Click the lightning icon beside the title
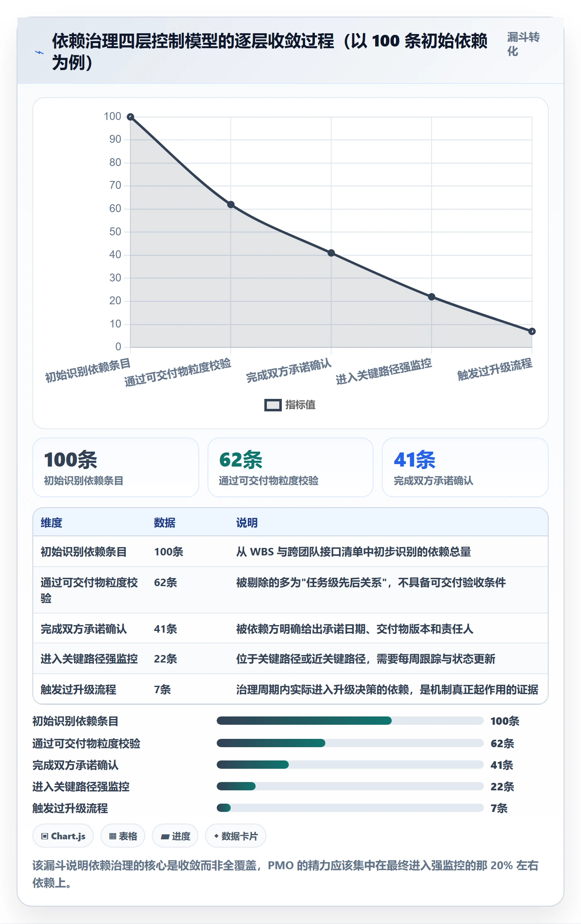The width and height of the screenshot is (581, 924). pos(39,53)
